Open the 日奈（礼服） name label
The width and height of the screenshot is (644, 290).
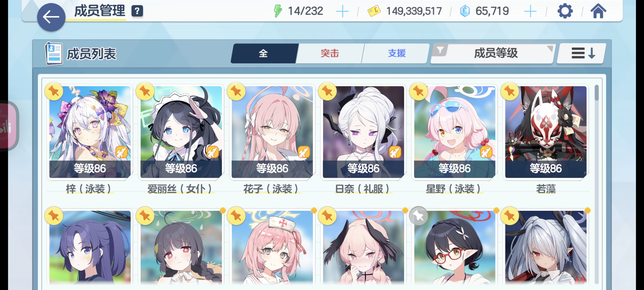point(363,189)
